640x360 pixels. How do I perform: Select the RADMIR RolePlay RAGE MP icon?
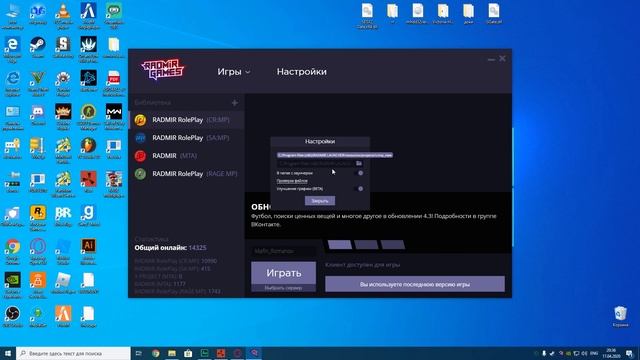coord(140,174)
